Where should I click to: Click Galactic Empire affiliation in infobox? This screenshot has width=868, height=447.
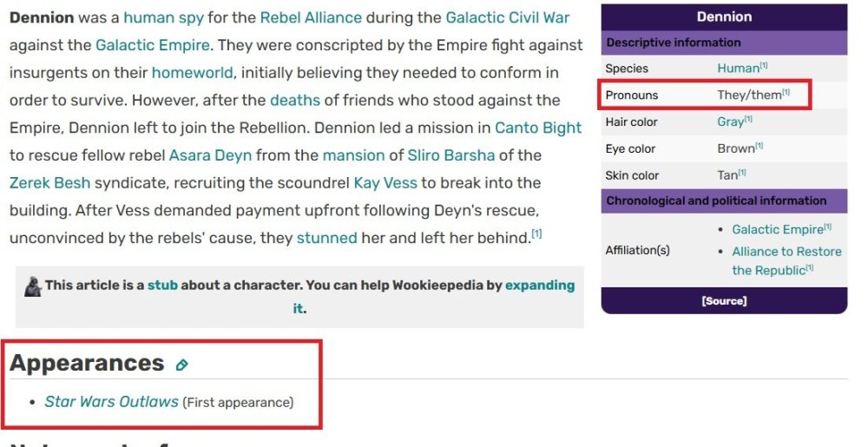click(x=777, y=229)
